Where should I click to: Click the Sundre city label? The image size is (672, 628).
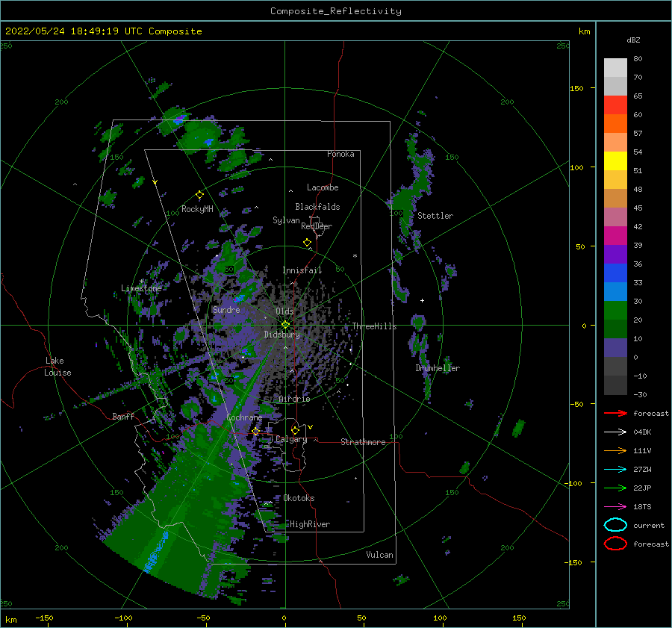226,309
